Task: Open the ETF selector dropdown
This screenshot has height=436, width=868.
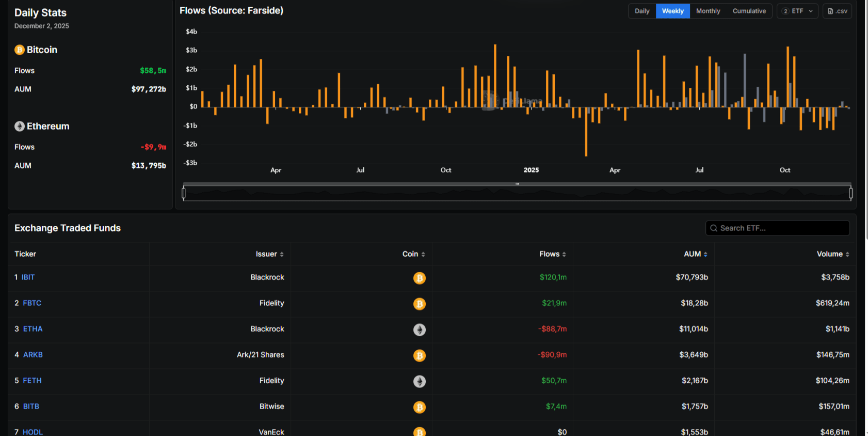Action: pos(797,11)
